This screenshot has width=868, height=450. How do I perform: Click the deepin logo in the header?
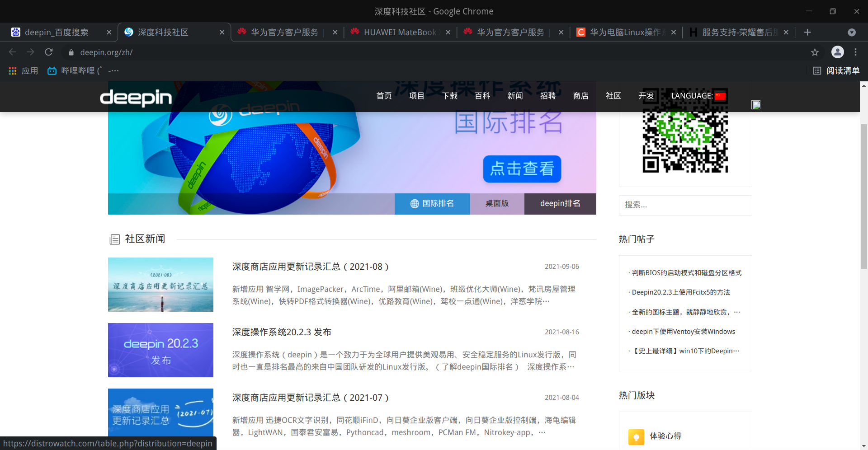point(136,97)
